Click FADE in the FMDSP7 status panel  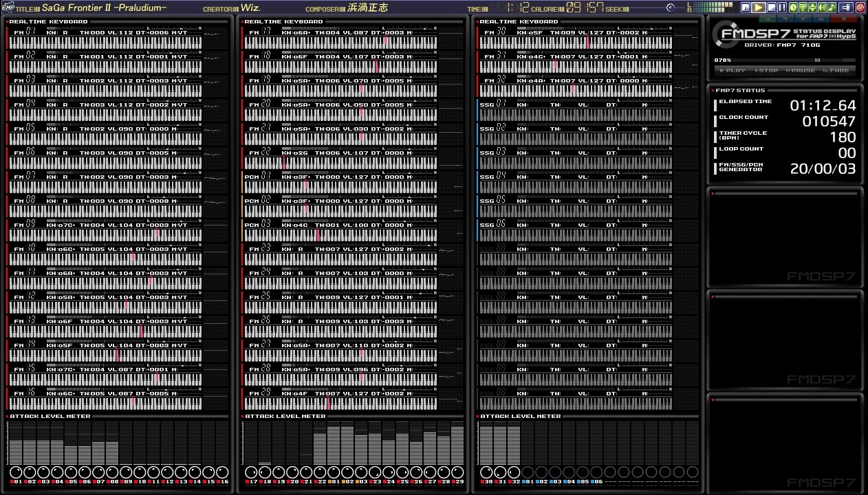(836, 70)
